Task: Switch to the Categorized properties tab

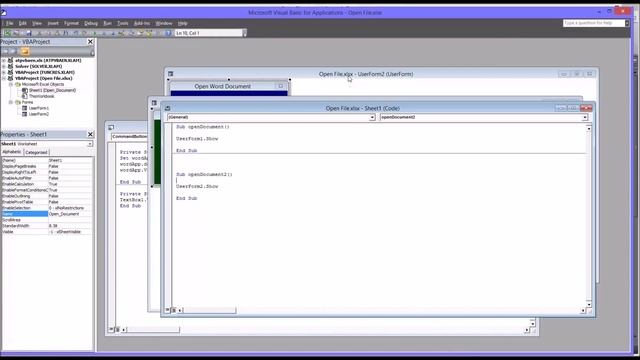Action: 36,152
